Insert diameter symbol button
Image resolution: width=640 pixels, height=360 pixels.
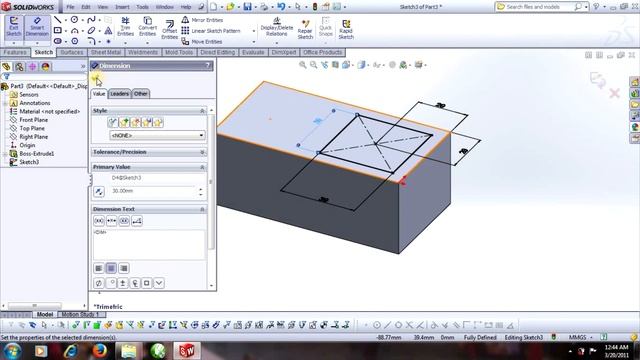99,283
